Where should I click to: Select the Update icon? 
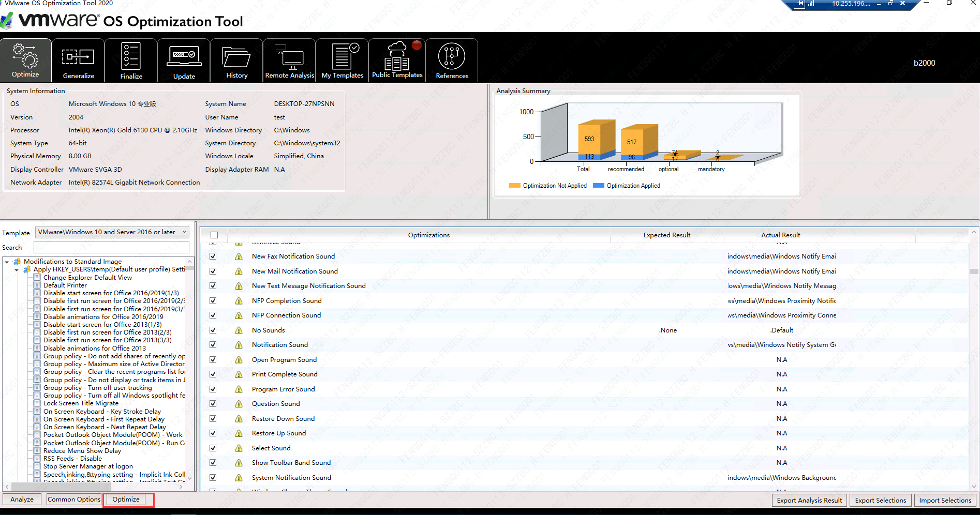pos(184,60)
